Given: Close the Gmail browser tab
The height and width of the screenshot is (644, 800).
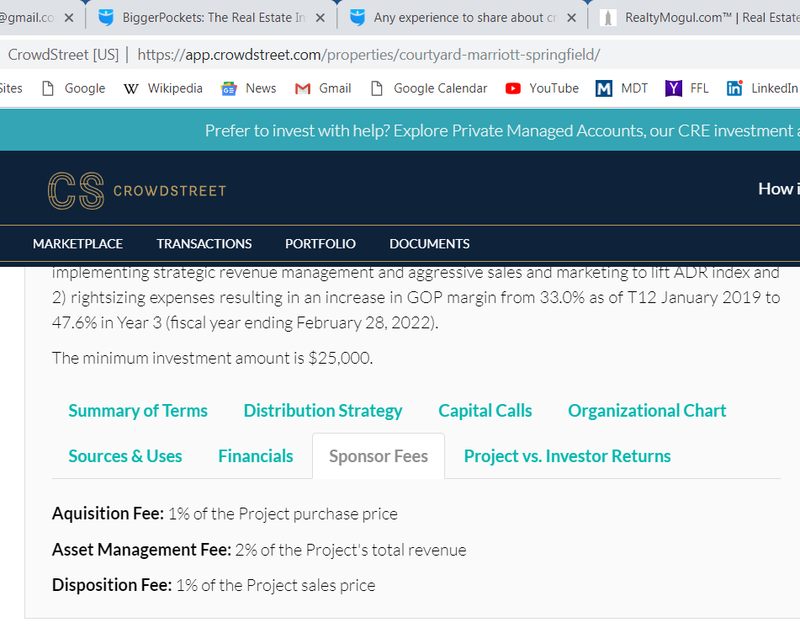Looking at the screenshot, I should [69, 18].
